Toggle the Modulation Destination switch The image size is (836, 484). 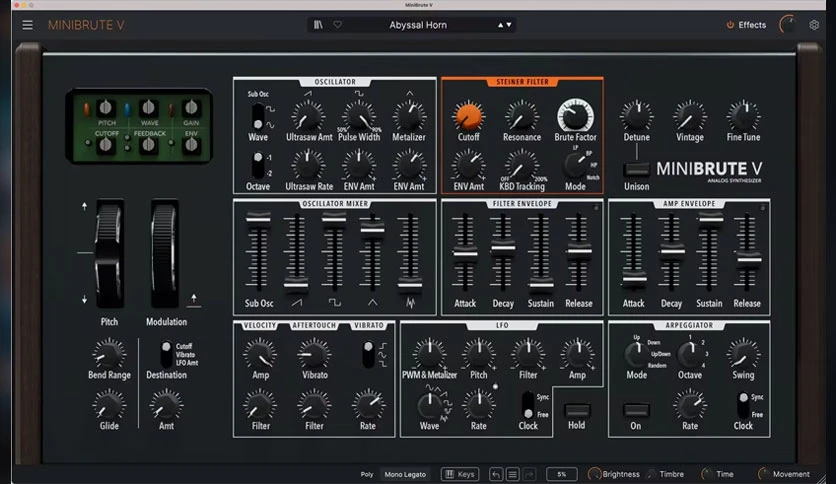(x=166, y=354)
